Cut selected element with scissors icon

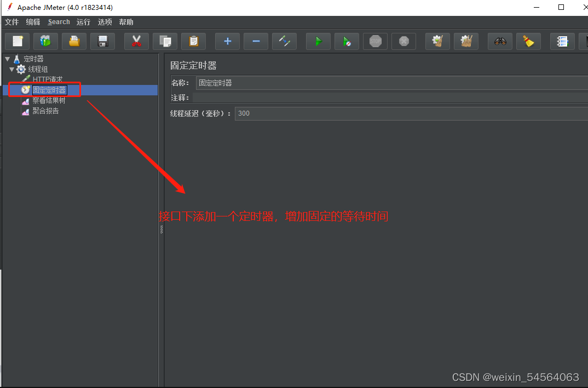pyautogui.click(x=136, y=41)
